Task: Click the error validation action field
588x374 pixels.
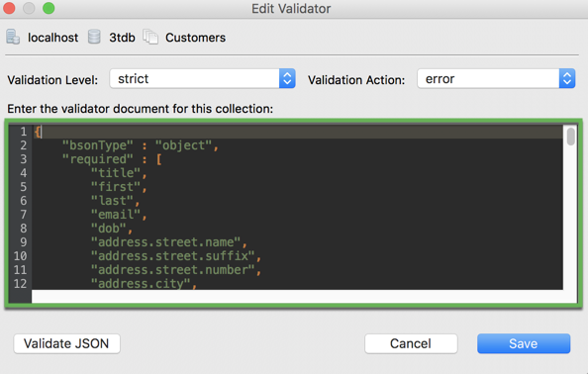Action: click(x=496, y=79)
